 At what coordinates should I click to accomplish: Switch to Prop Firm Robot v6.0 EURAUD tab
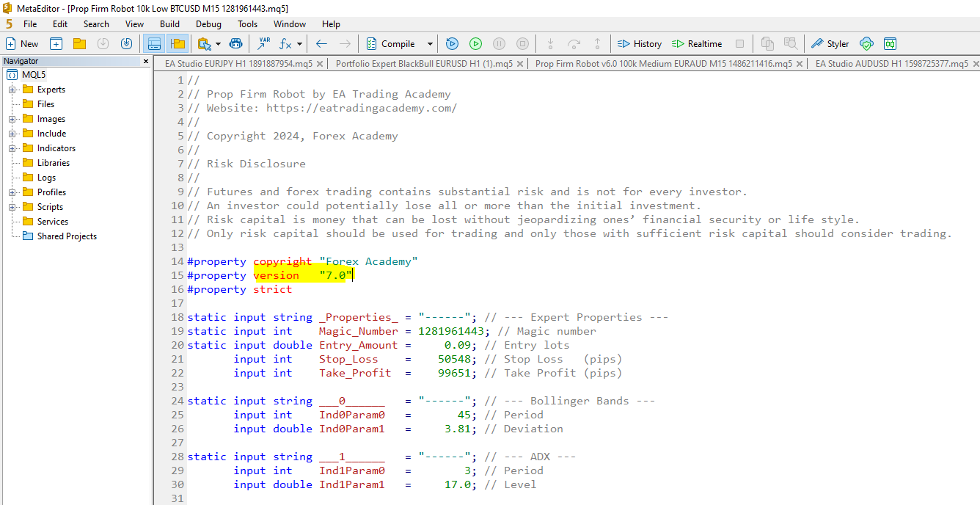click(x=663, y=64)
